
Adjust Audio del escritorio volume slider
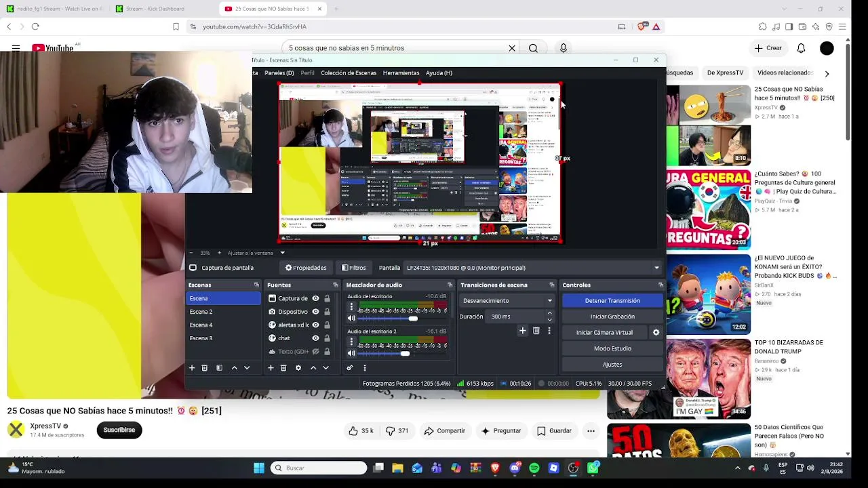coord(402,319)
